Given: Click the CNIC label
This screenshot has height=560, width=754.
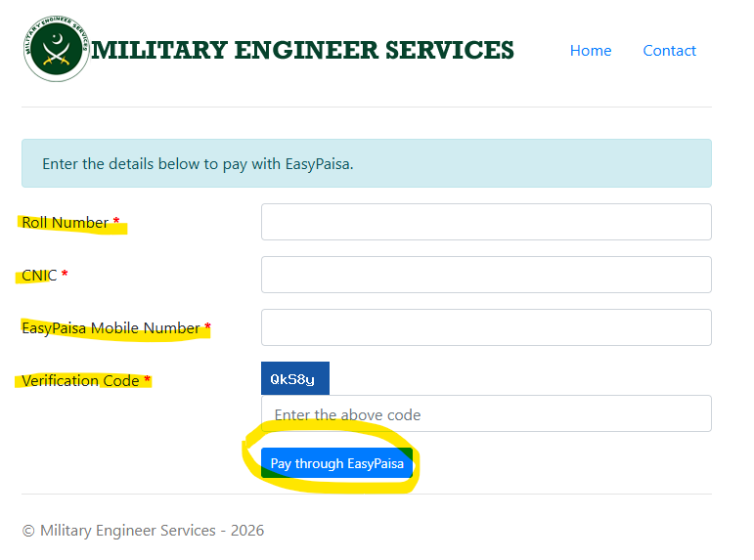Looking at the screenshot, I should [x=45, y=276].
